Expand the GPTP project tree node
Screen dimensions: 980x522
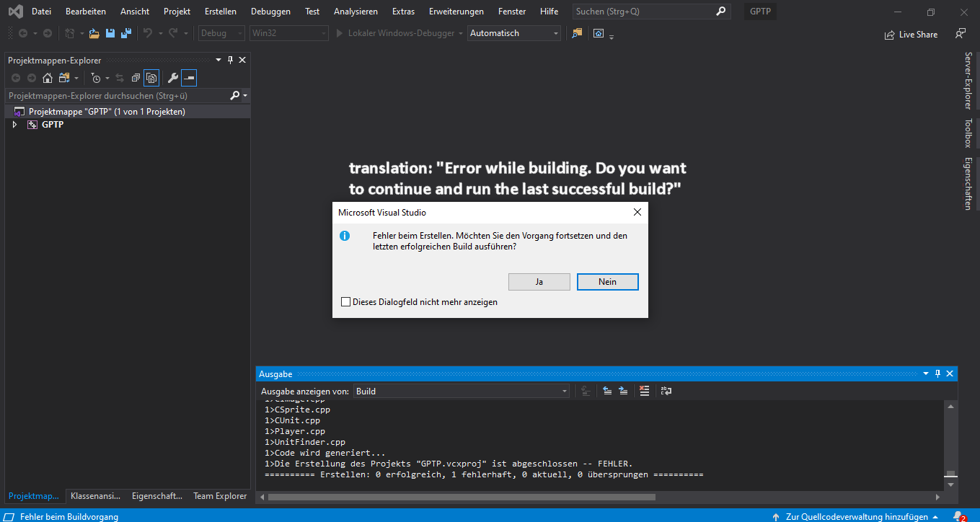14,125
